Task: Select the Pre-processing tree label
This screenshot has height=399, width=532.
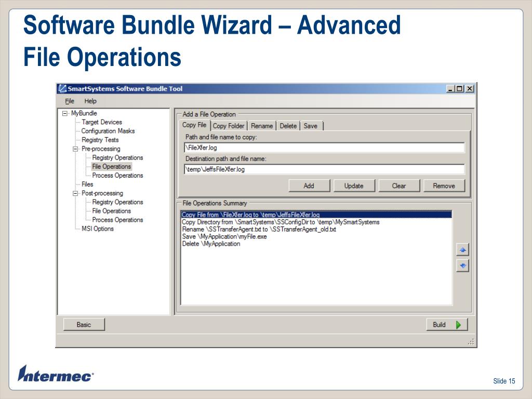Action: (101, 149)
